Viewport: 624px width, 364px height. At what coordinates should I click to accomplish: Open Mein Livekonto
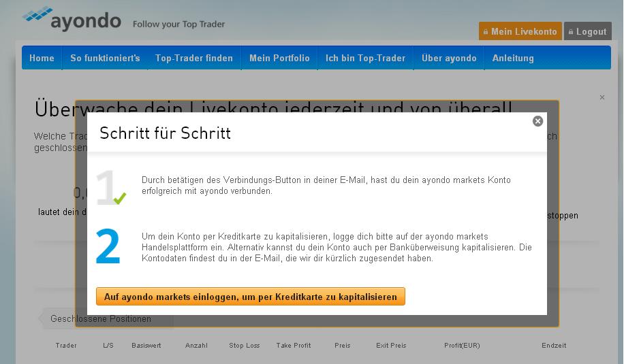tap(520, 31)
